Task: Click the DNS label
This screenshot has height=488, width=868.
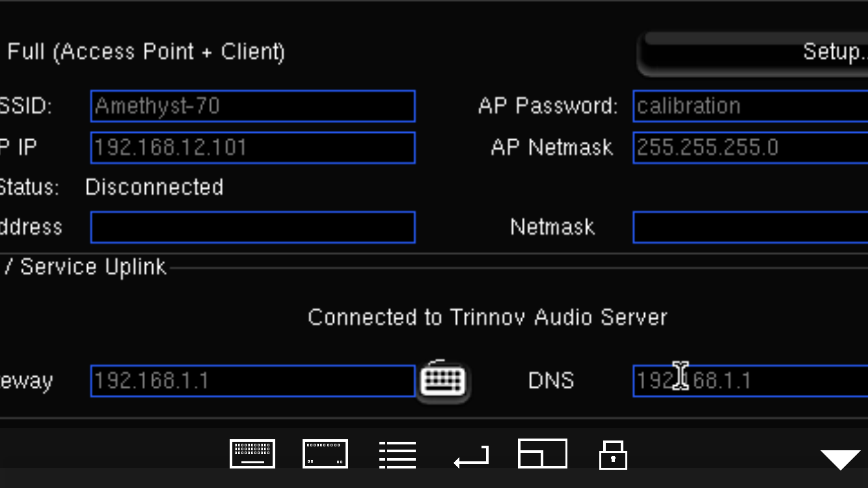Action: pyautogui.click(x=551, y=381)
